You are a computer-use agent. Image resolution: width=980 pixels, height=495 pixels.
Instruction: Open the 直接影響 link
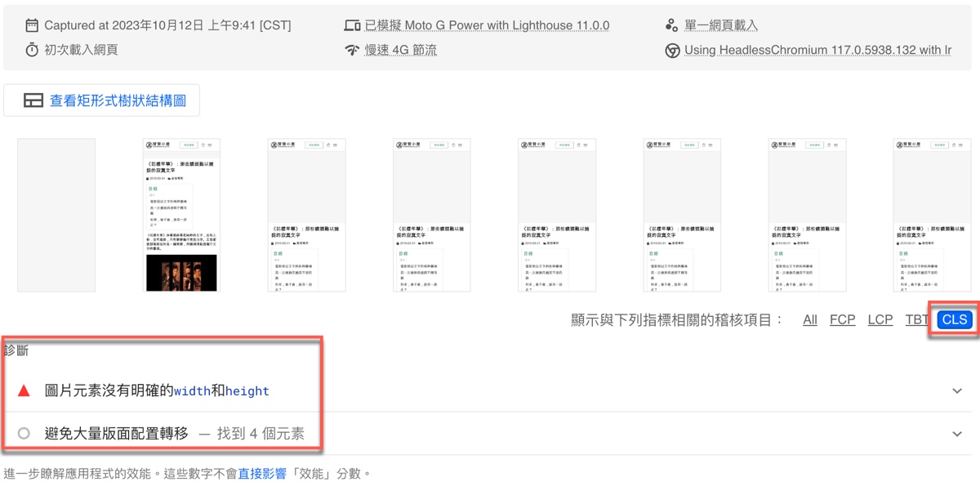[x=261, y=473]
